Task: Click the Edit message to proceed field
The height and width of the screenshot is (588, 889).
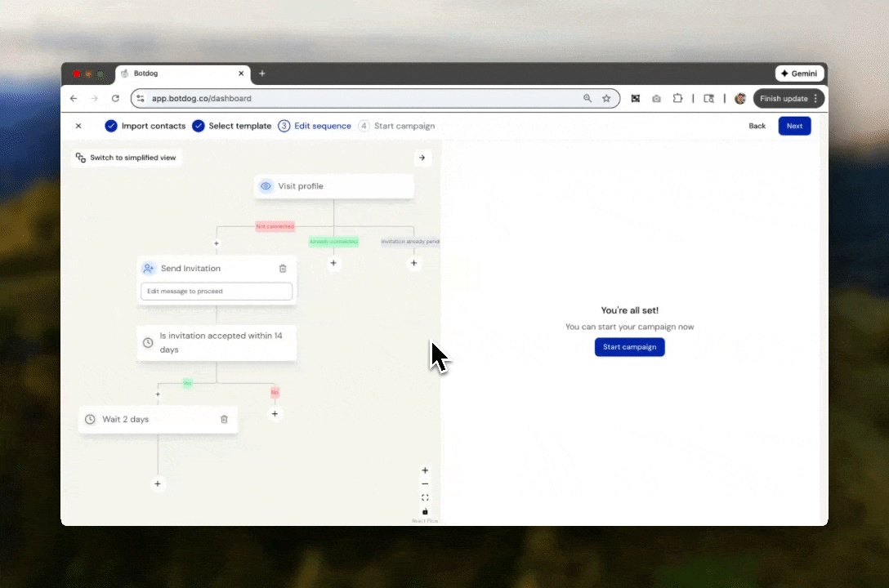Action: (217, 291)
